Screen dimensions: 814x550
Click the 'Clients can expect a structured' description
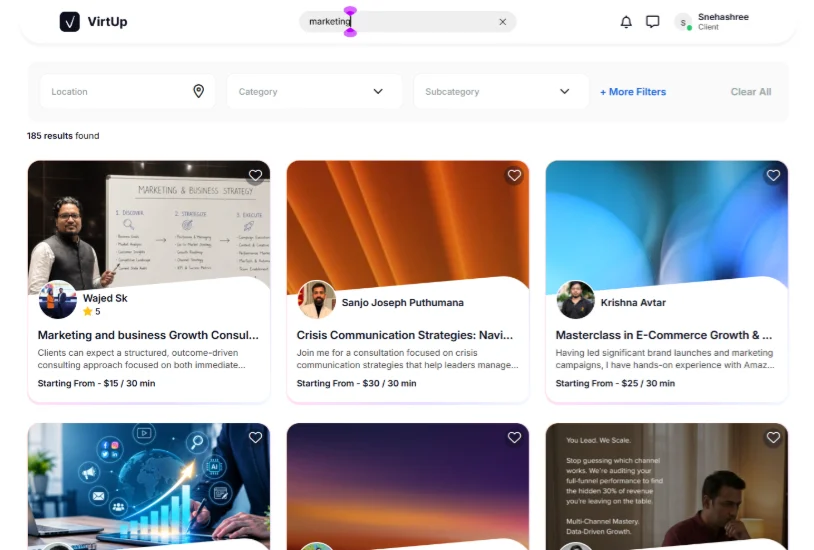click(141, 359)
